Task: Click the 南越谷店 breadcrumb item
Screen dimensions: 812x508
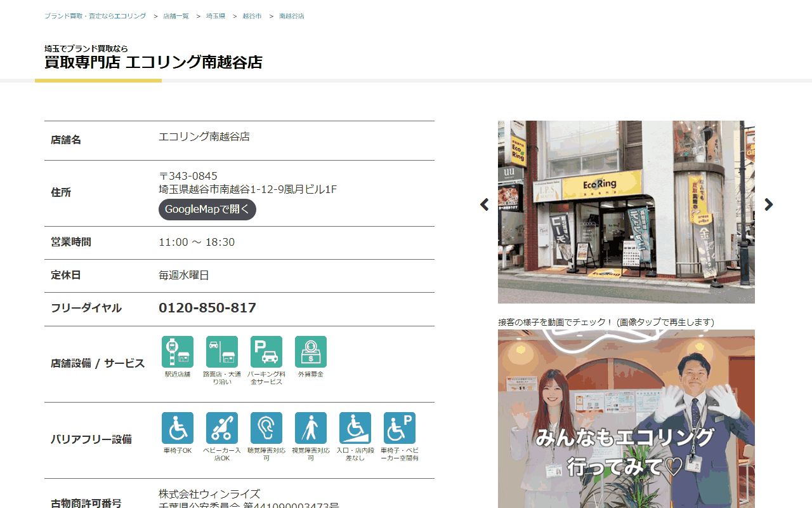Action: click(x=292, y=16)
